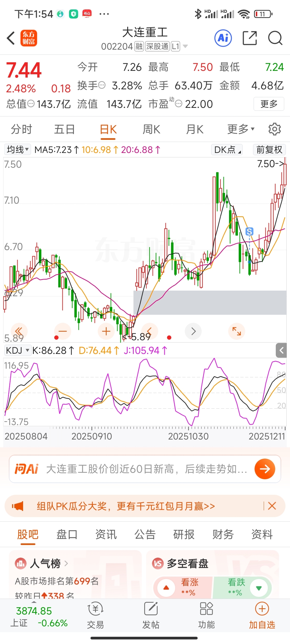The image size is (290, 644).
Task: Select 盘口 section tab
Action: pos(67,534)
